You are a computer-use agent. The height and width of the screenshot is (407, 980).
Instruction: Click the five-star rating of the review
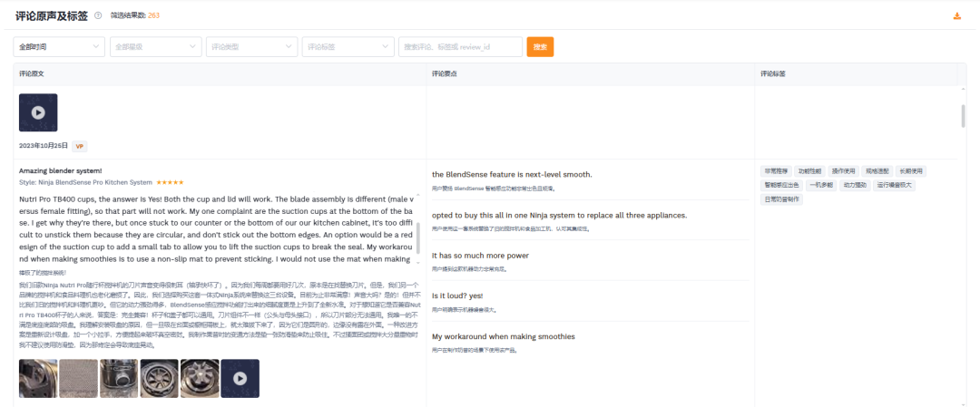tap(170, 182)
